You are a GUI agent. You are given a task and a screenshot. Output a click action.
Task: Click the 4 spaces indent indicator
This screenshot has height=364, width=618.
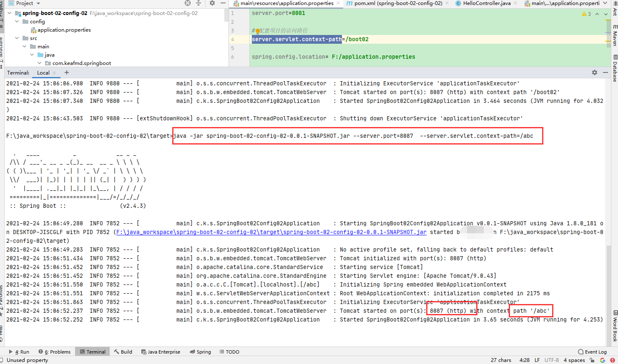pos(574,360)
